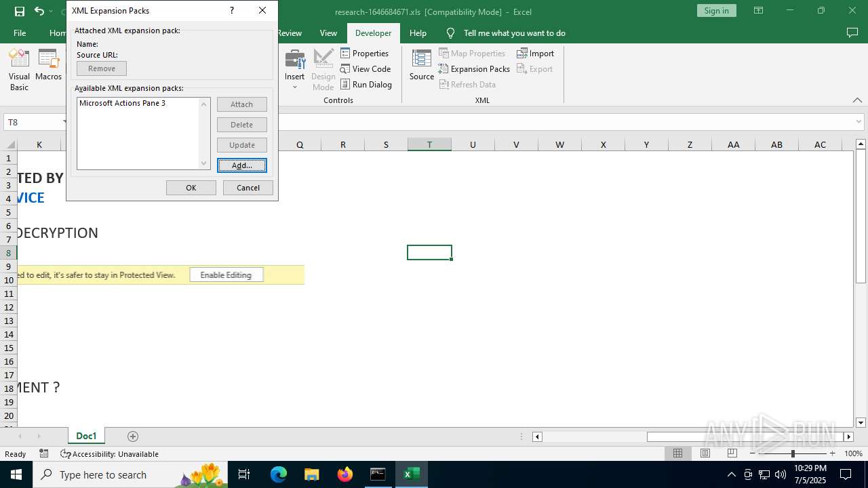Select the Doc1 sheet tab
Viewport: 868px width, 488px height.
click(86, 436)
